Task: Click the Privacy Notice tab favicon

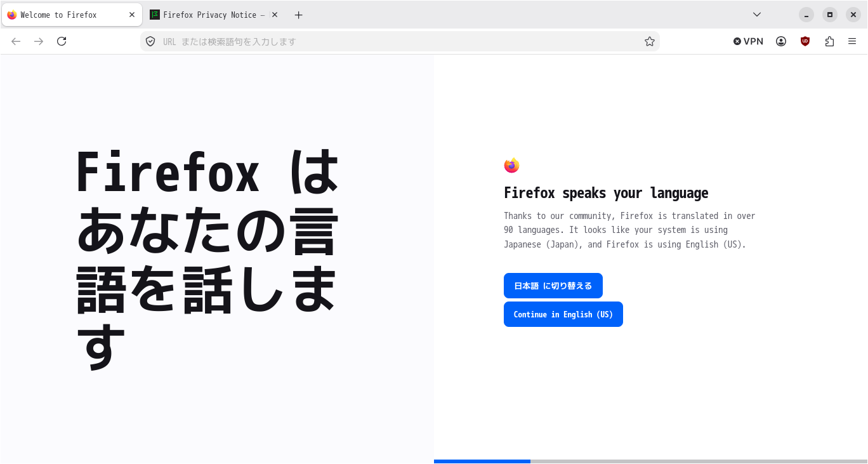Action: point(155,15)
